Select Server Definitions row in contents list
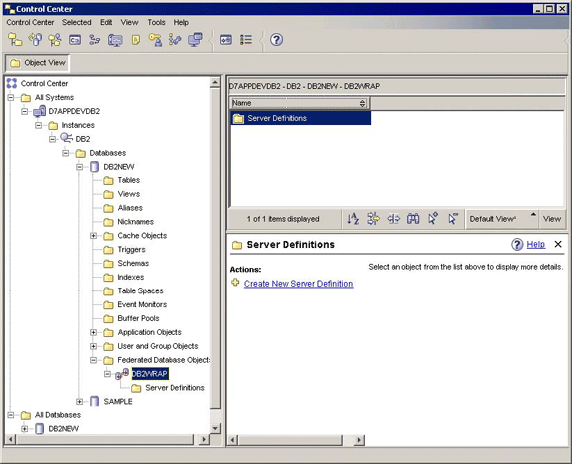The image size is (572, 464). point(300,118)
